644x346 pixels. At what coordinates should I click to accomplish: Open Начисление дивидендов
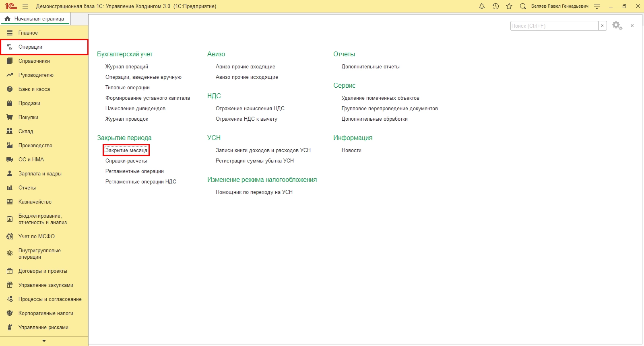point(135,109)
